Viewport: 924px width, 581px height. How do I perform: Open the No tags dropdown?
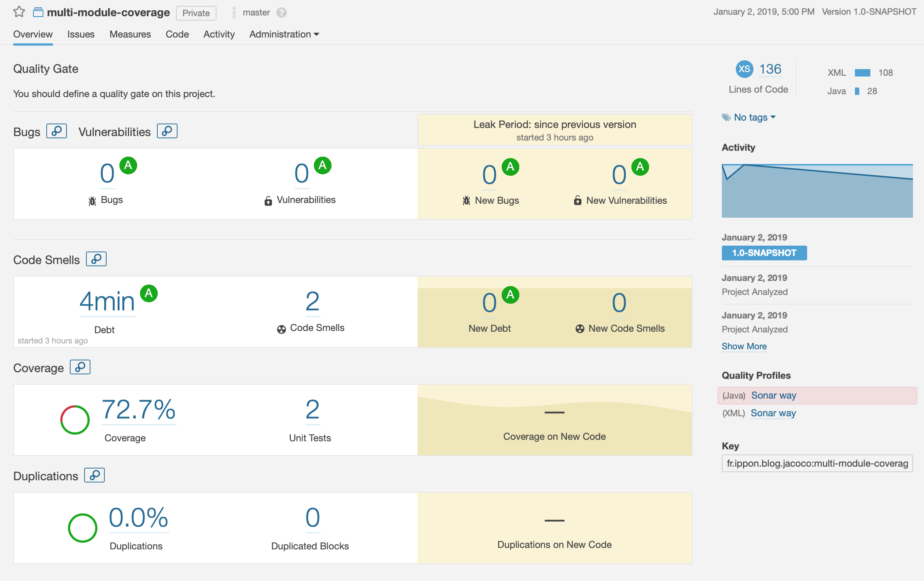pos(754,118)
